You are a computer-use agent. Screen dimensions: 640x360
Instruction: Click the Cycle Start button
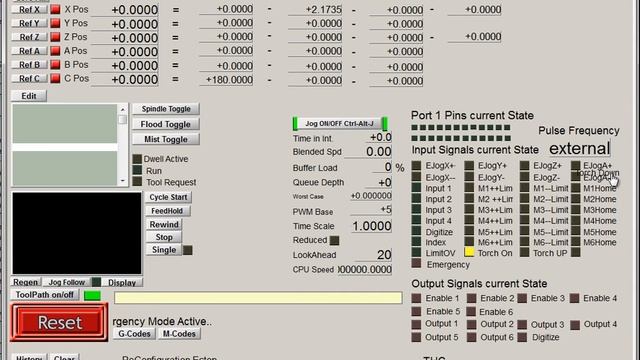tap(168, 197)
